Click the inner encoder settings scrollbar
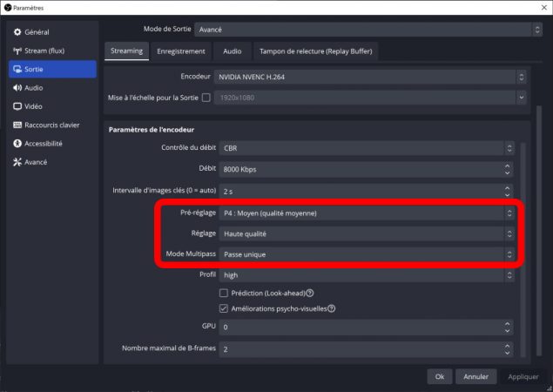 tap(523, 250)
